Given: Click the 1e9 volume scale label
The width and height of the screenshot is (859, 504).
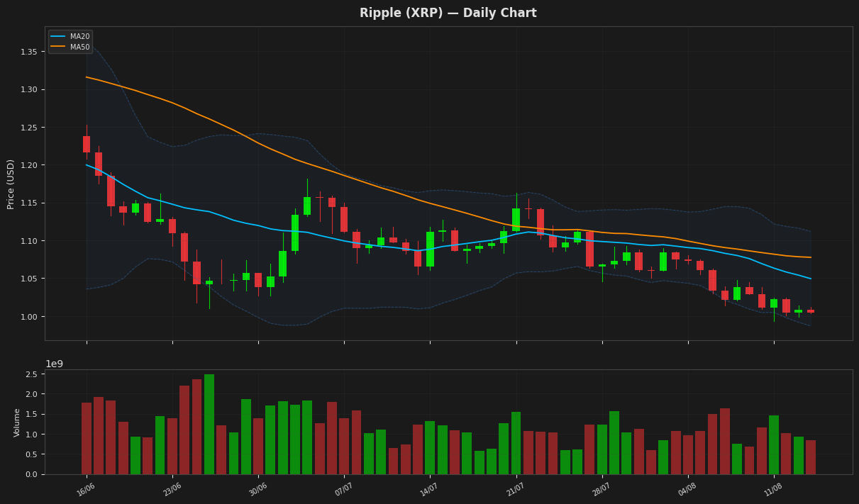Looking at the screenshot, I should click(55, 364).
